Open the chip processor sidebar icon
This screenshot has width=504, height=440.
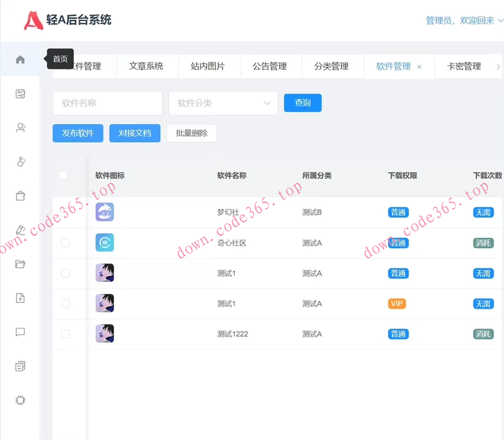click(x=20, y=400)
